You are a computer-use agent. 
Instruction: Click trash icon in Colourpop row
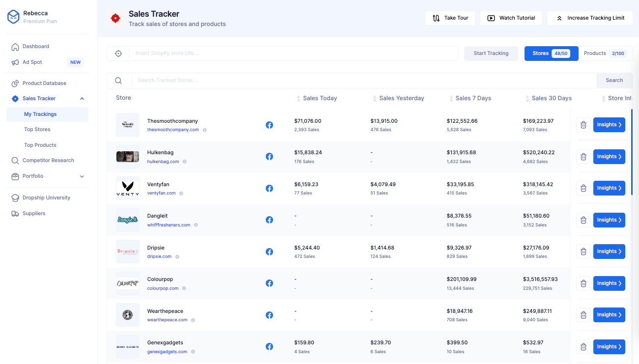(x=583, y=283)
